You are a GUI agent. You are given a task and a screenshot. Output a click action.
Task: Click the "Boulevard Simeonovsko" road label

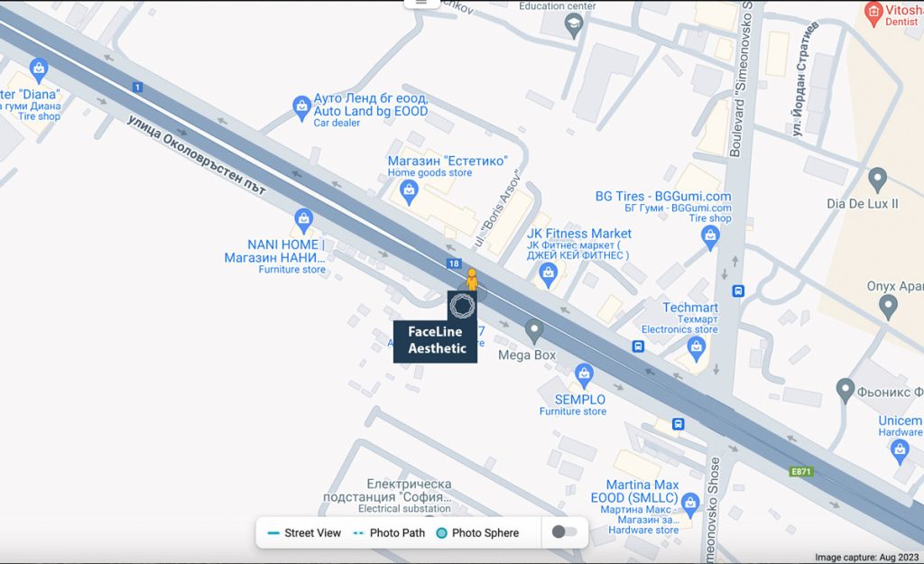tap(742, 79)
